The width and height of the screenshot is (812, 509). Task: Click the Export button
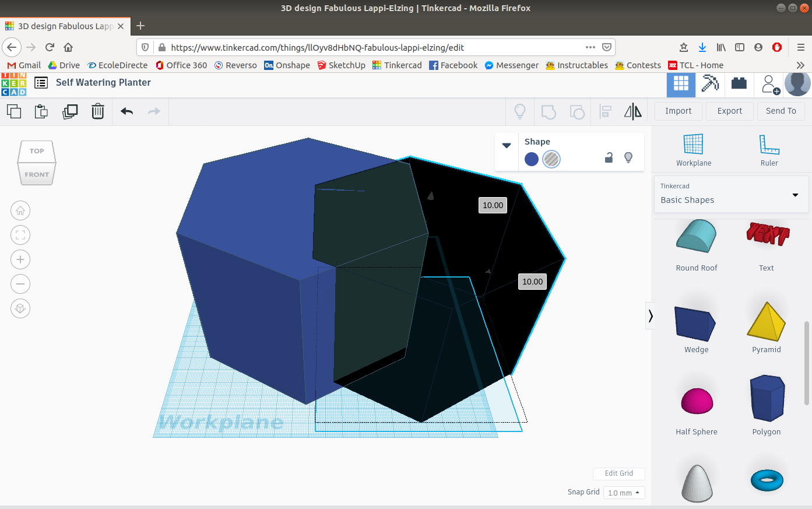click(x=730, y=111)
